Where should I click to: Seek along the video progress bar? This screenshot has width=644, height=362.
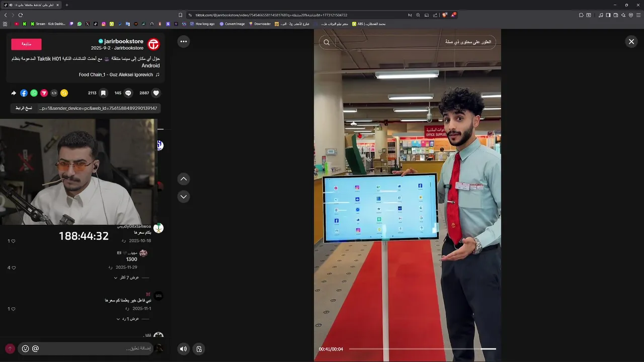click(422, 349)
